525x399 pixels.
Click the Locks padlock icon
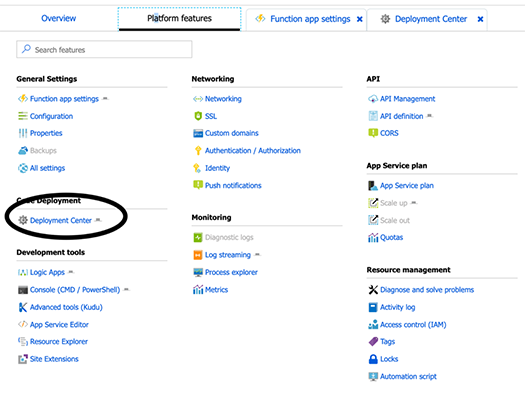click(373, 359)
